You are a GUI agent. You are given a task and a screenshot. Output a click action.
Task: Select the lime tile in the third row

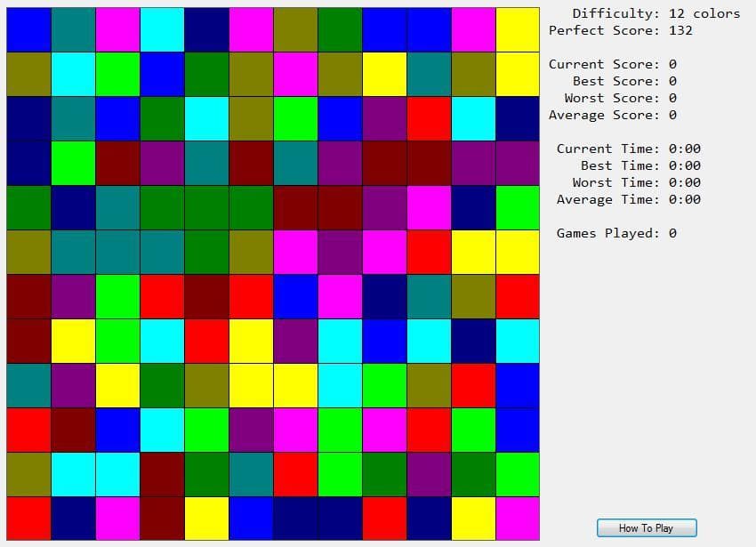[x=295, y=118]
